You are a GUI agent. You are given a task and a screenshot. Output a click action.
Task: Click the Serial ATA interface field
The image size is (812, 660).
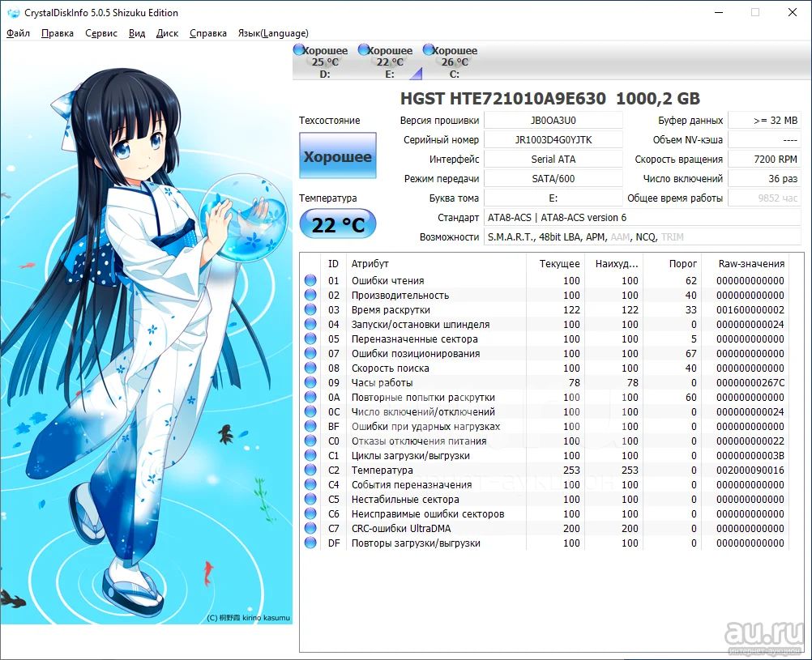(553, 160)
